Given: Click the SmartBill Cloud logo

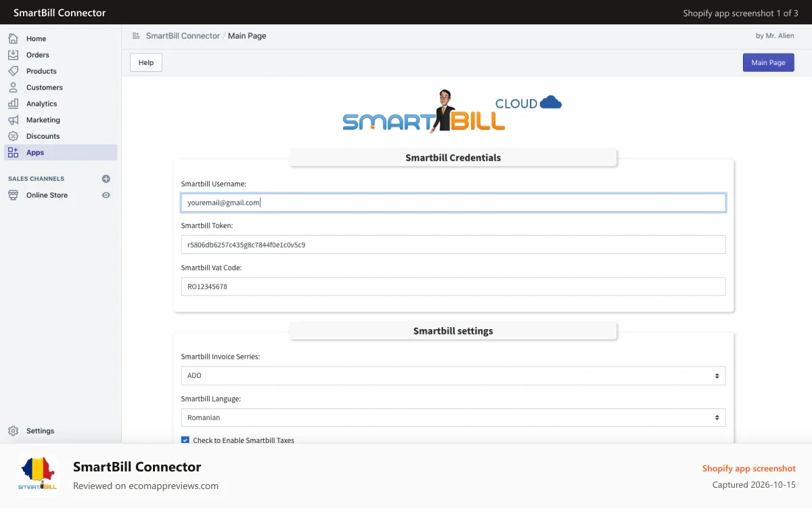Looking at the screenshot, I should point(452,110).
